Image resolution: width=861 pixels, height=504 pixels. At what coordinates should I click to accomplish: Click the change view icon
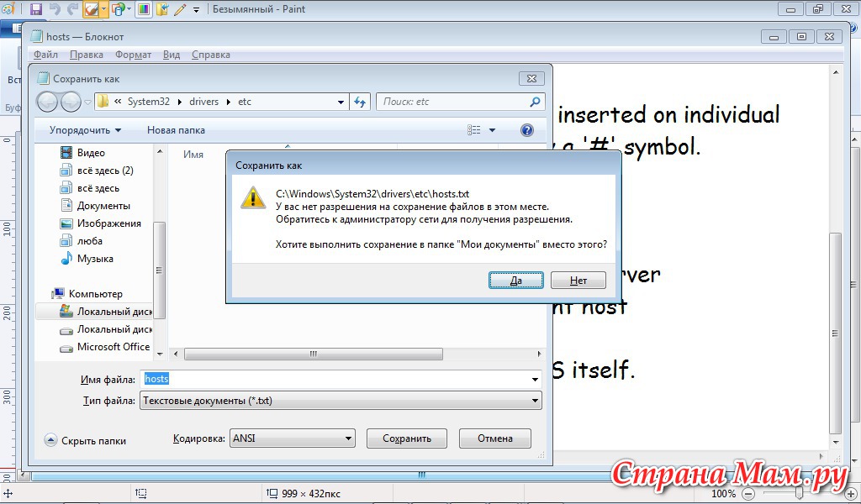(x=474, y=130)
